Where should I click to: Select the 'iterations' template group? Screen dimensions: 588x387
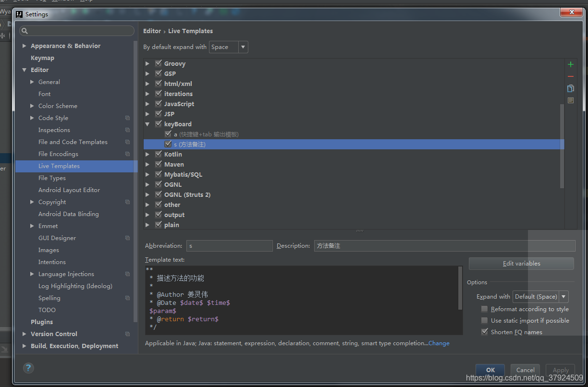(178, 94)
